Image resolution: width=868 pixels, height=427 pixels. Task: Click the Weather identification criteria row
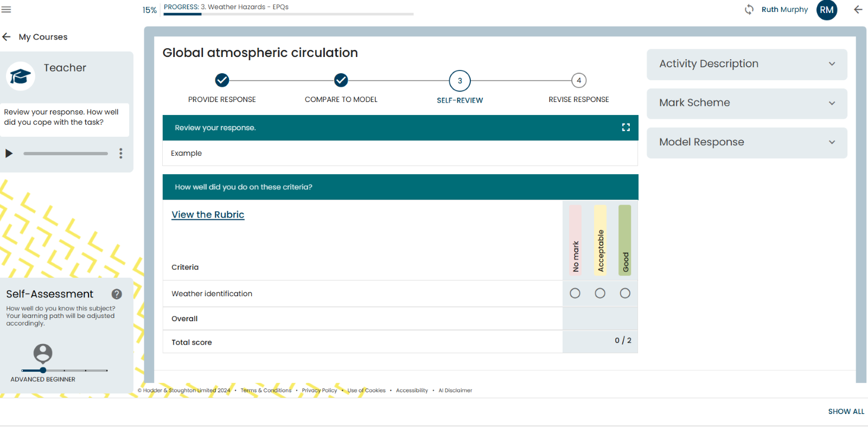point(400,294)
